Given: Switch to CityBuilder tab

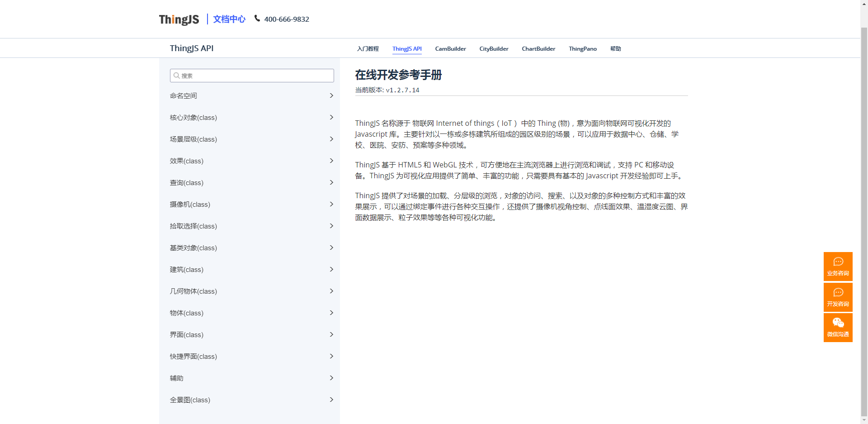Looking at the screenshot, I should [x=494, y=49].
